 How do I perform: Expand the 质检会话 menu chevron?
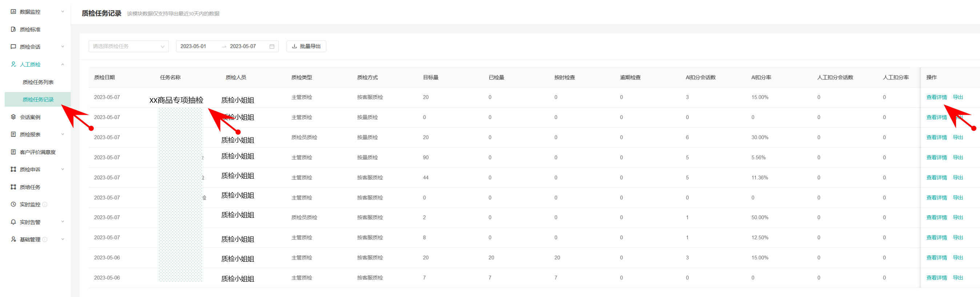tap(63, 47)
